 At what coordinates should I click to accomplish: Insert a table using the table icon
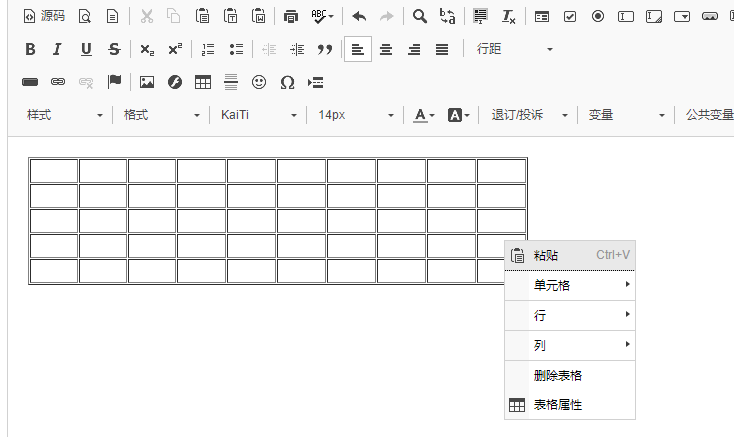203,82
